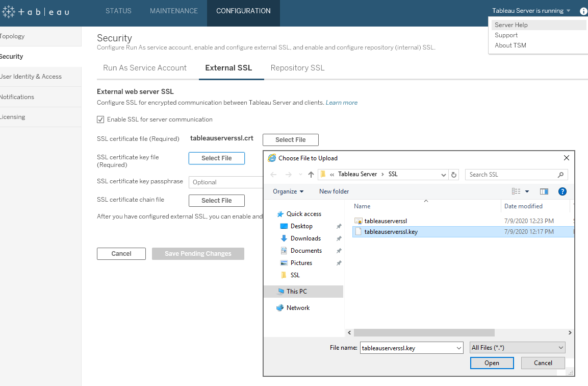Focus the File name text field
This screenshot has height=386, width=588.
click(x=407, y=348)
